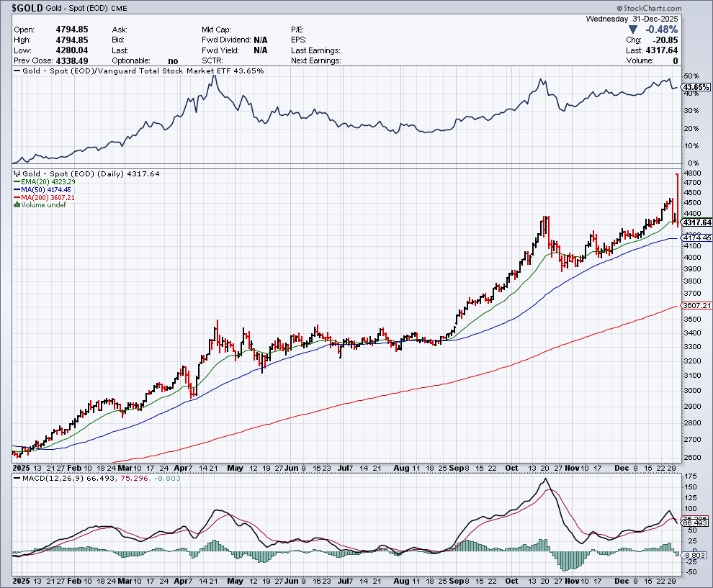Click the red 3607.21 MA(200) axis tag

coord(696,306)
